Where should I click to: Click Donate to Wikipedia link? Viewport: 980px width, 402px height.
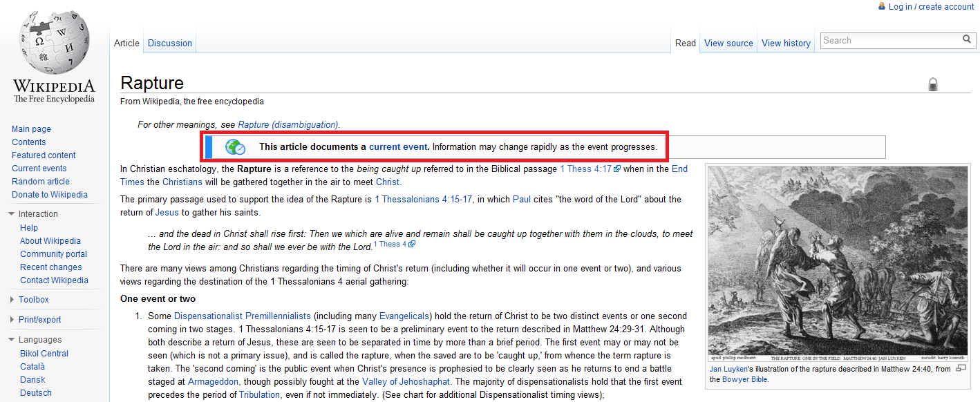(50, 195)
